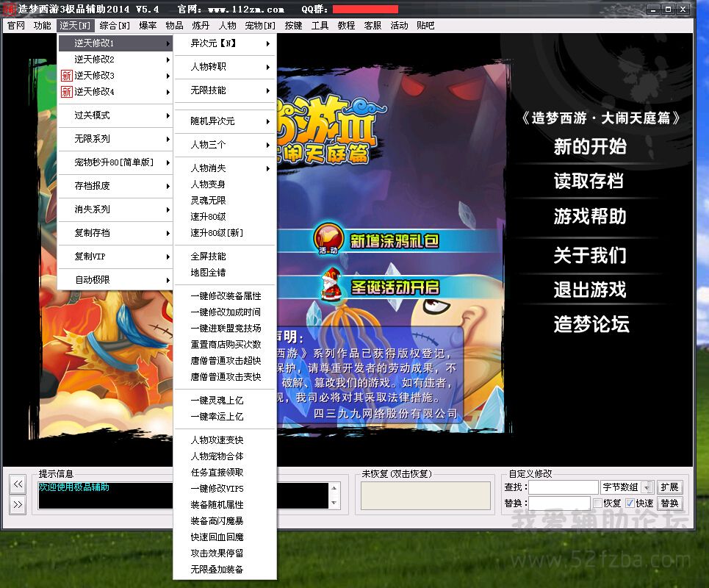
Task: Click the 圣诞活动开启 Santa banner icon
Action: tap(331, 284)
